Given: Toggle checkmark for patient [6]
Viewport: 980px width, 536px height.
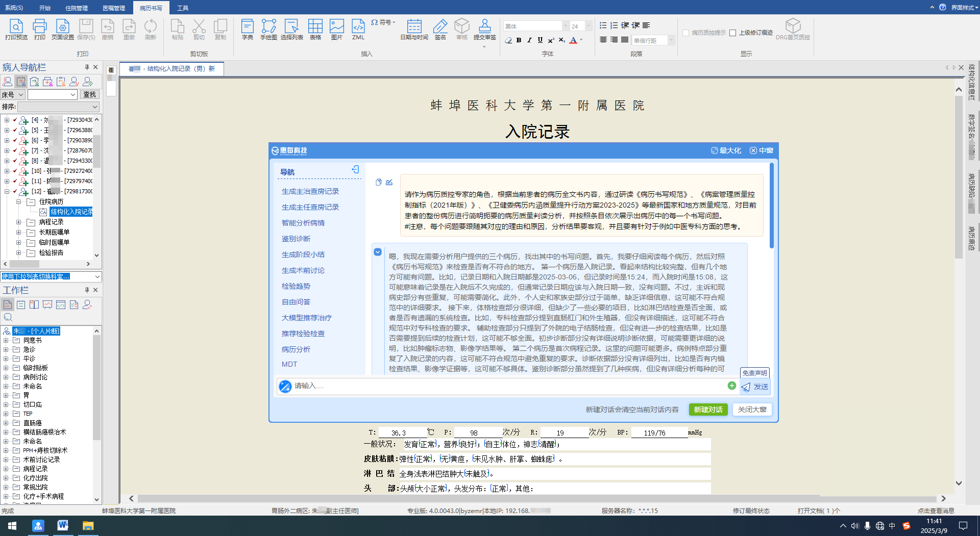Looking at the screenshot, I should click(x=15, y=140).
